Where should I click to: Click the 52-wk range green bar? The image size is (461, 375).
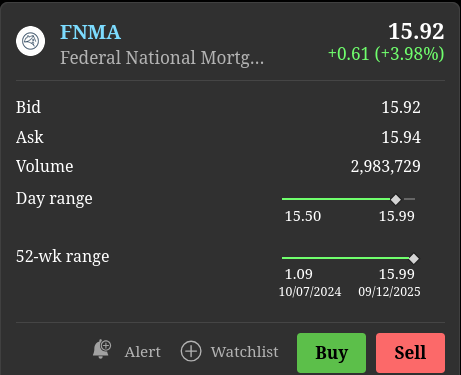[345, 258]
